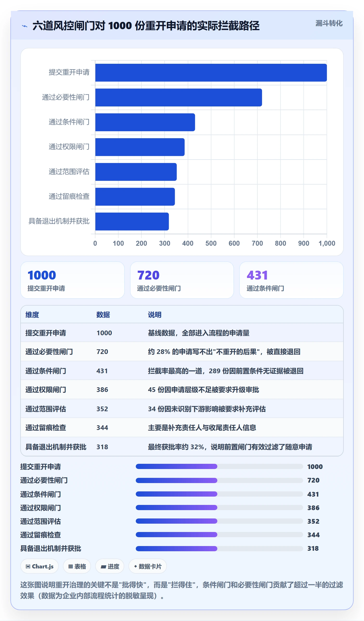Click table cell 具备退出机制并获批

coord(56,447)
